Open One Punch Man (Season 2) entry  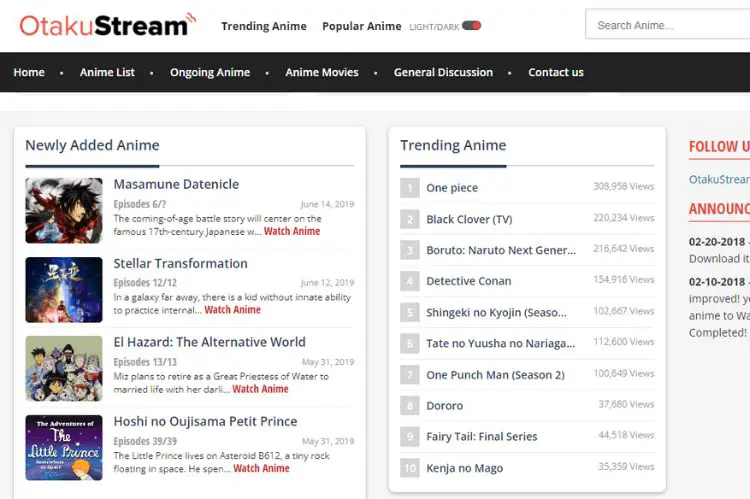click(x=496, y=375)
